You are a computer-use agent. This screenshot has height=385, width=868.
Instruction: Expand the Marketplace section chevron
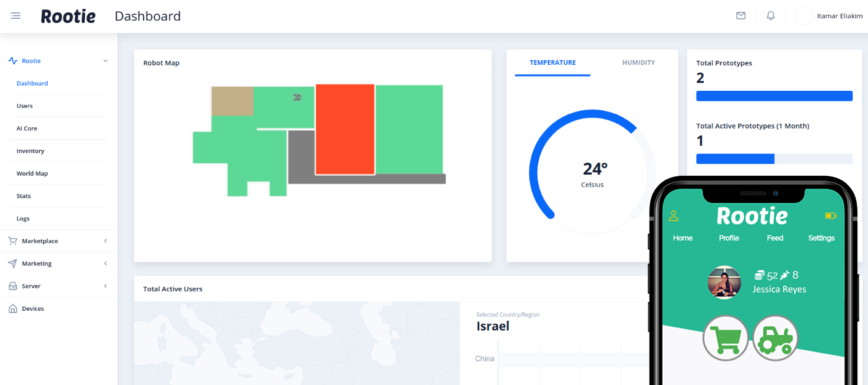coord(105,241)
